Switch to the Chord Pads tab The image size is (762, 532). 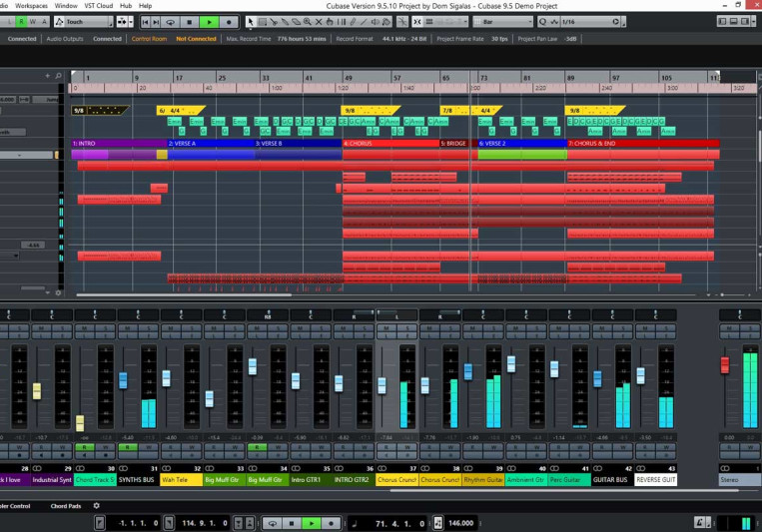click(66, 506)
